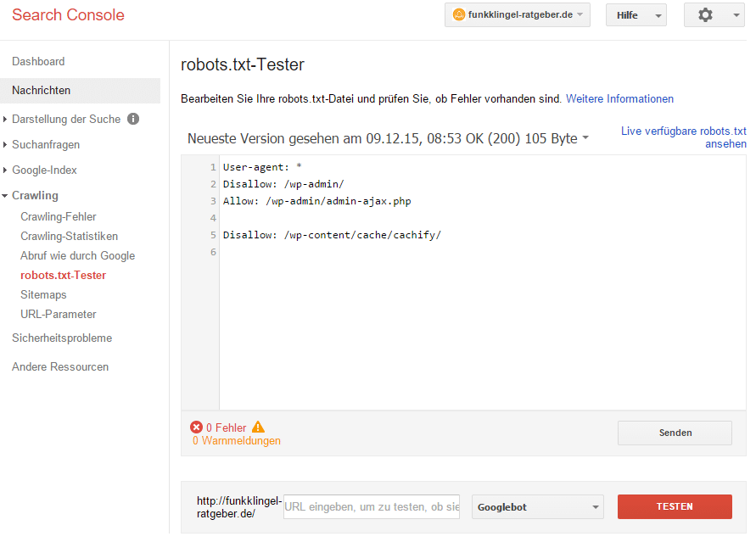Click the 0 Fehler text
Viewport: 756px width, 542px height.
coord(227,427)
